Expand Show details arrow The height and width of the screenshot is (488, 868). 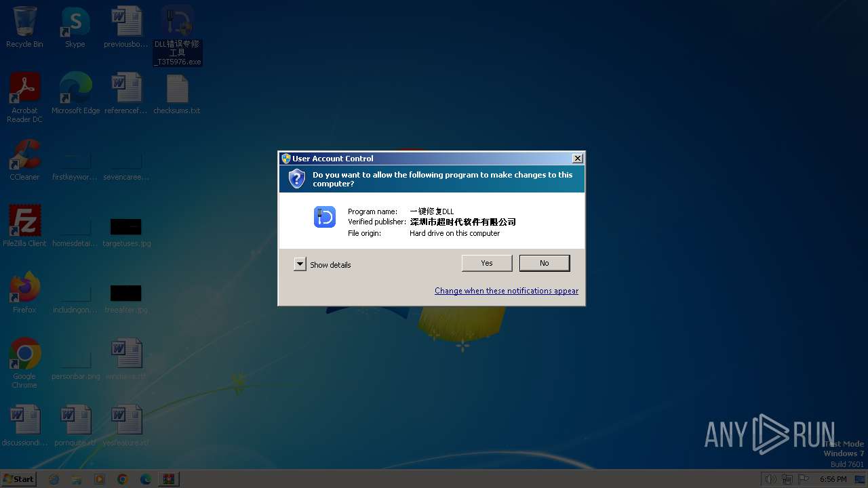(300, 264)
